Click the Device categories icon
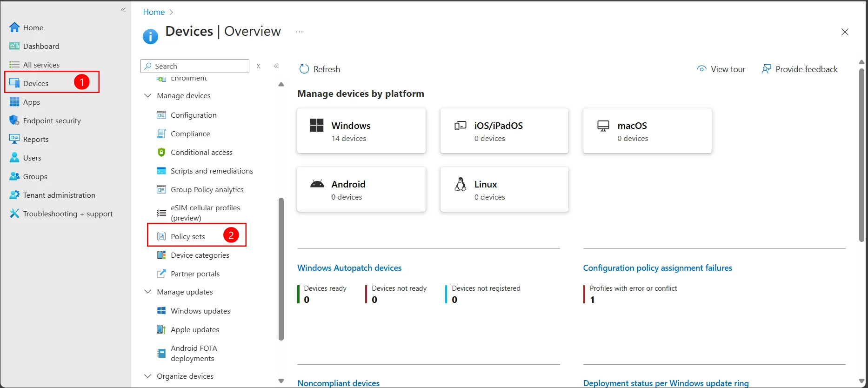 161,255
